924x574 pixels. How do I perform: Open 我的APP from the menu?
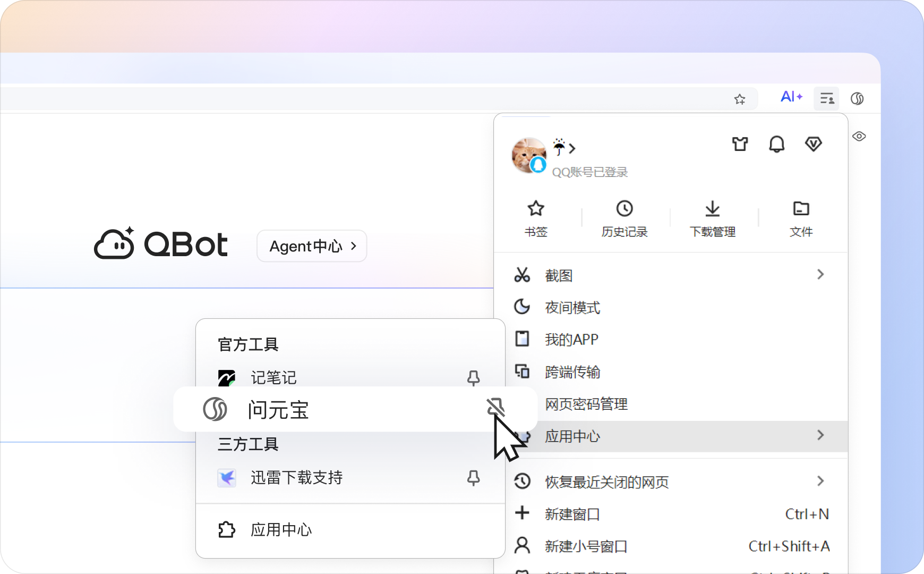tap(570, 340)
